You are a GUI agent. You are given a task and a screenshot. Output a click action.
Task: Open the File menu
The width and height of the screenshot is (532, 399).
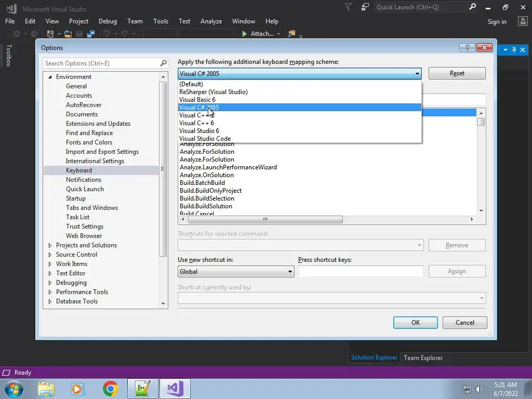click(10, 21)
